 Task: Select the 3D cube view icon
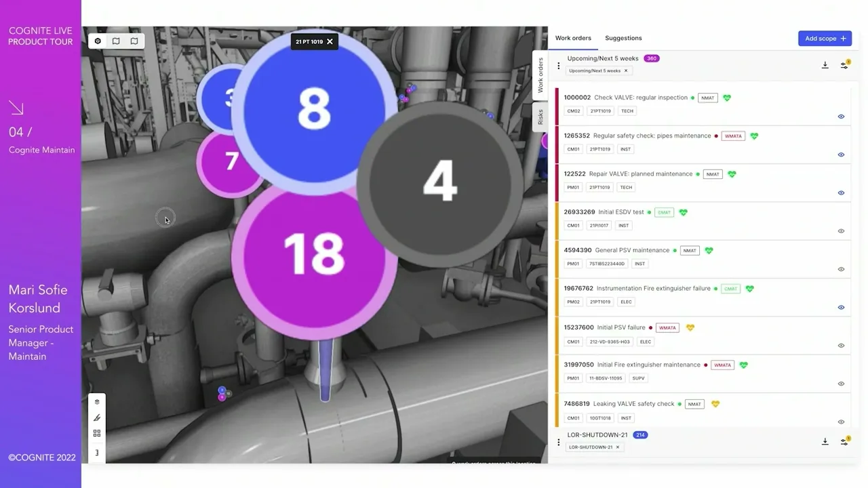point(98,41)
